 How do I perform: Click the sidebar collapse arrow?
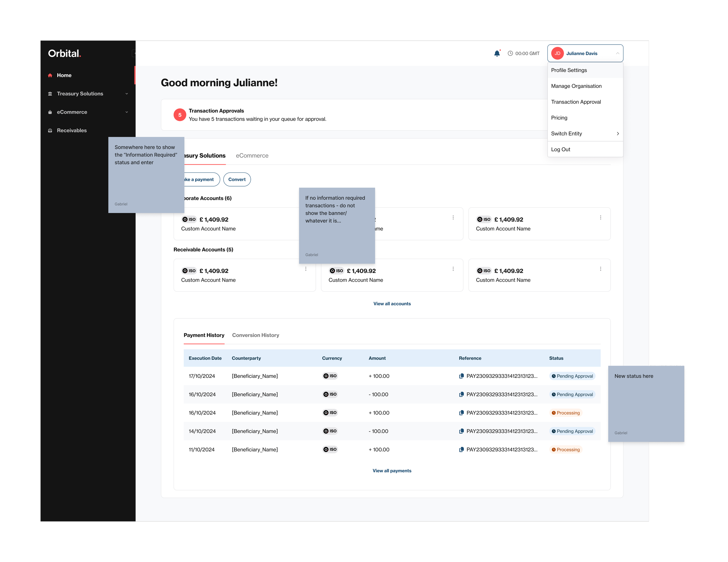tap(134, 53)
